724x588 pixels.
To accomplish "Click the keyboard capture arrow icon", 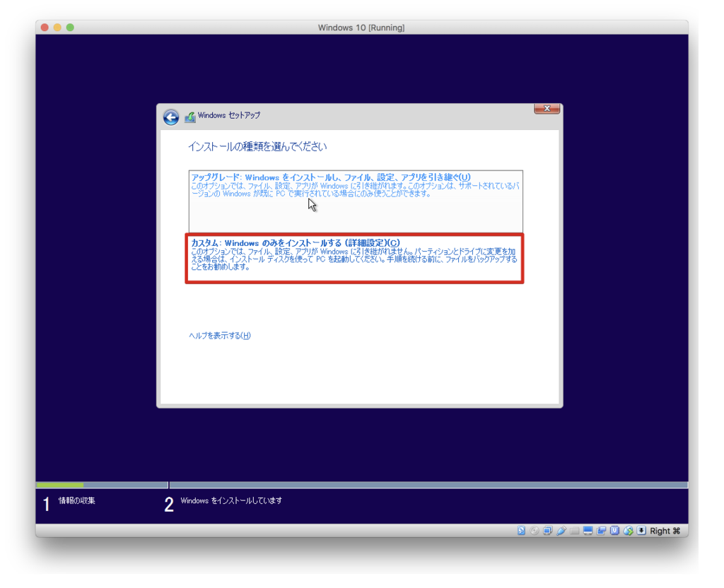I will pyautogui.click(x=641, y=530).
